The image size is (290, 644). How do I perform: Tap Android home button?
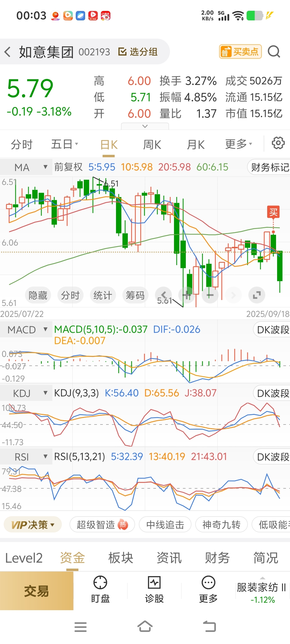[145, 626]
